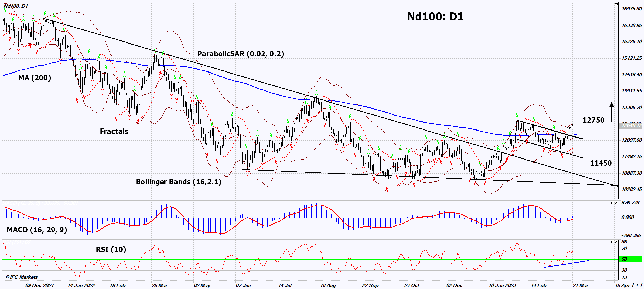Click the 12750 target level label
The image size is (644, 289).
pyautogui.click(x=593, y=120)
